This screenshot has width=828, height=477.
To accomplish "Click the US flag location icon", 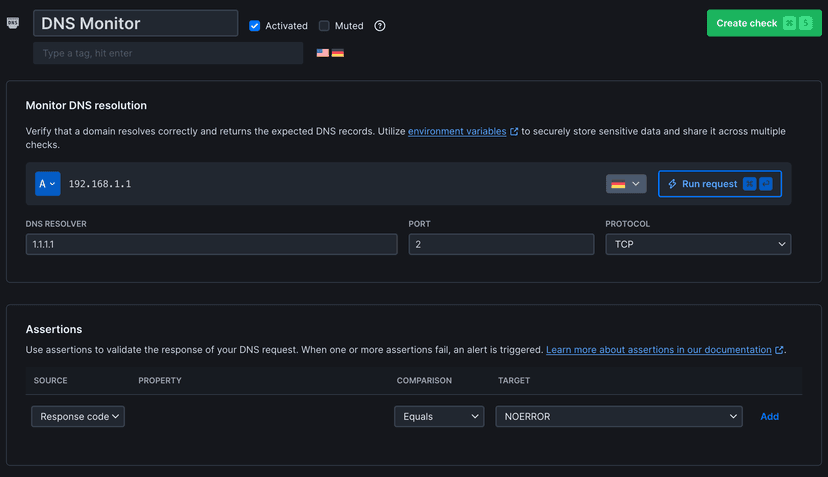I will (323, 53).
